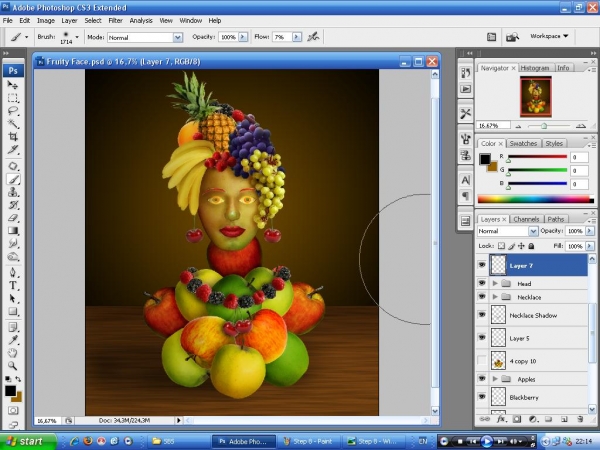Viewport: 600px width, 450px height.
Task: Select the Slice tool
Action: point(13,150)
